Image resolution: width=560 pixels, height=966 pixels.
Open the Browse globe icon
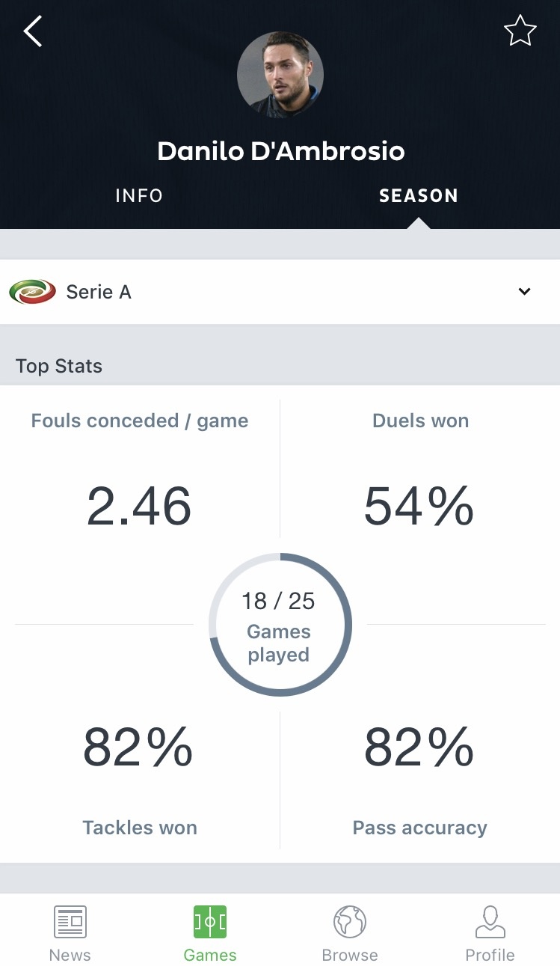[x=349, y=923]
